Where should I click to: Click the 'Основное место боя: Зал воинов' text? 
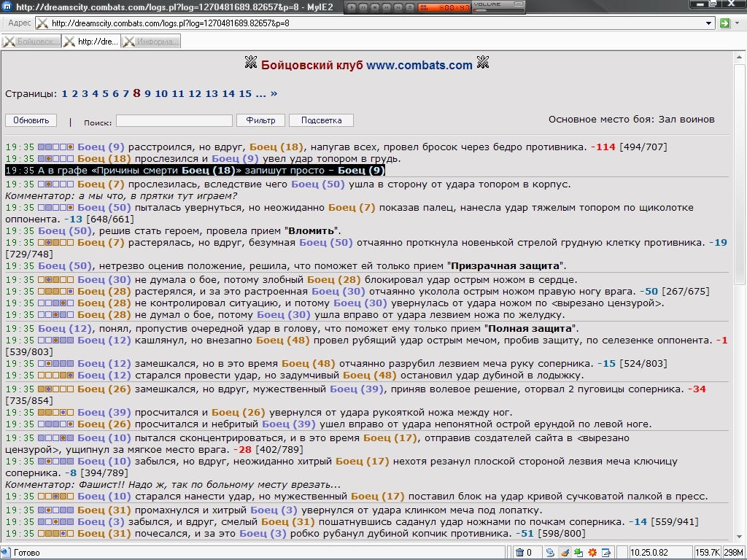(x=631, y=120)
